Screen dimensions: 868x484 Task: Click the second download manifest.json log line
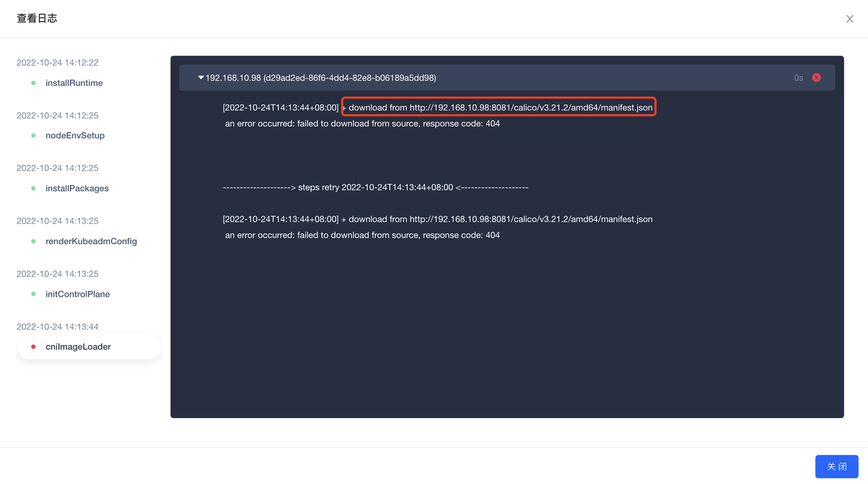click(437, 219)
